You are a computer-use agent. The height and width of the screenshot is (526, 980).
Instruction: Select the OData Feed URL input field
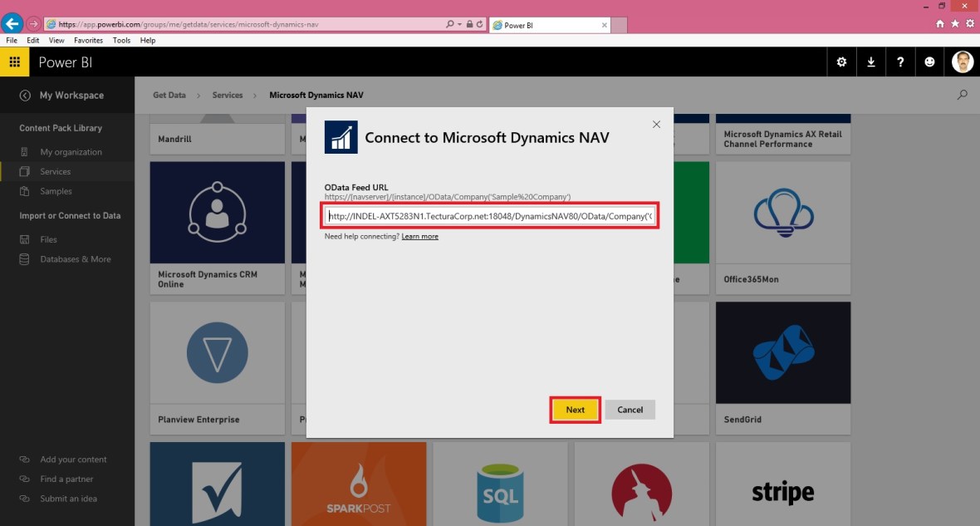tap(492, 216)
